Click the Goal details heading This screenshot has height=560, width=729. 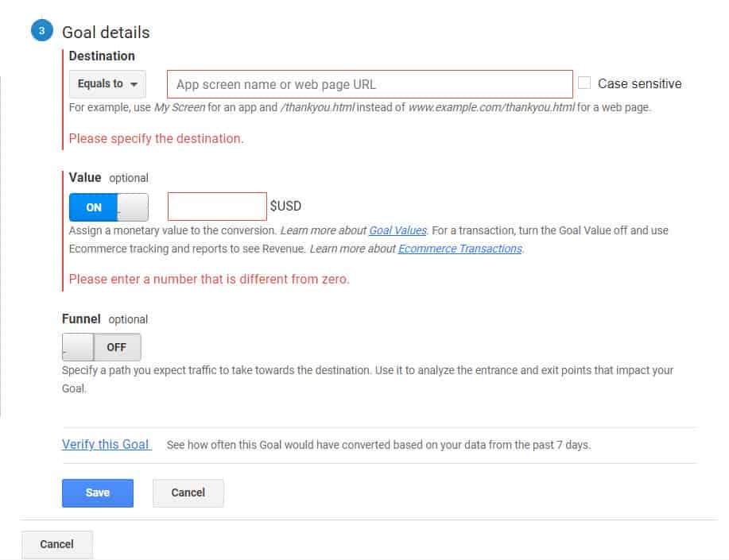[x=107, y=32]
